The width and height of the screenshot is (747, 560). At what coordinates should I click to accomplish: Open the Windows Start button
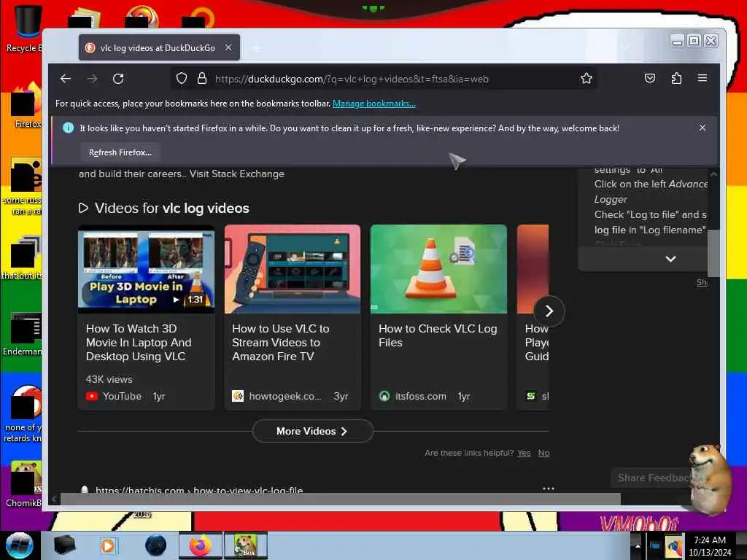[19, 545]
